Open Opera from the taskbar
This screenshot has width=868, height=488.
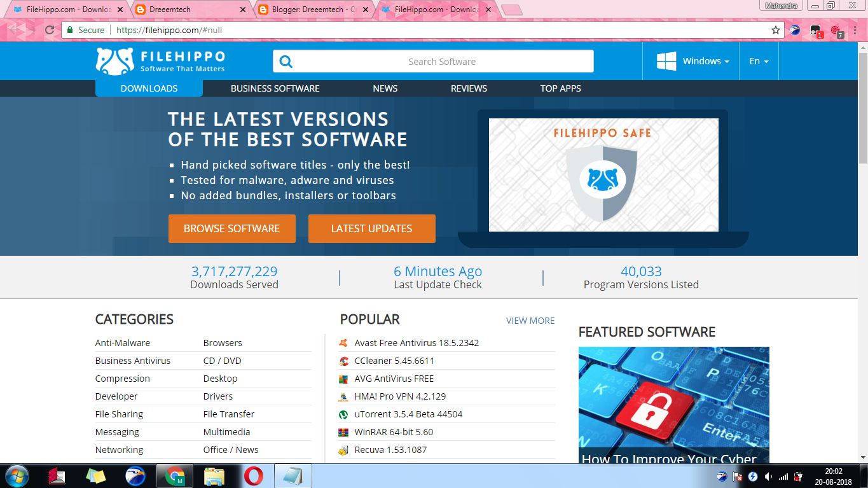coord(254,475)
